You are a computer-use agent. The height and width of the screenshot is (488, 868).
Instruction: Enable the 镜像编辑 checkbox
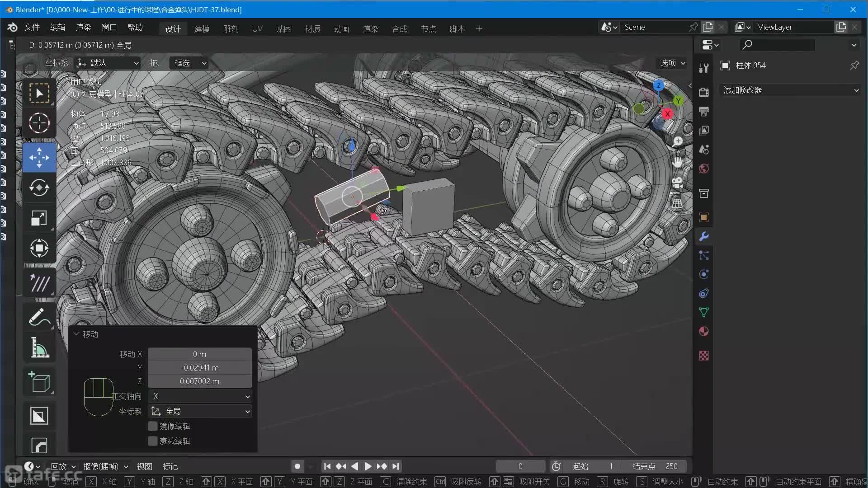(153, 426)
